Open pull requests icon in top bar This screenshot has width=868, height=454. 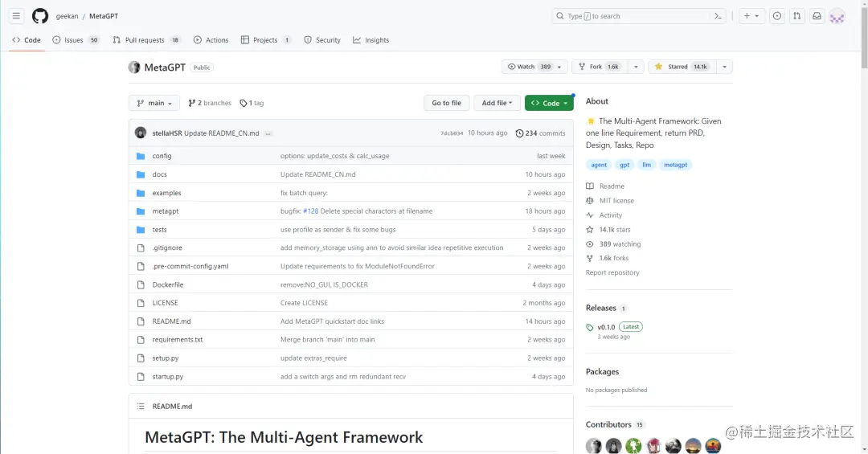tap(797, 16)
